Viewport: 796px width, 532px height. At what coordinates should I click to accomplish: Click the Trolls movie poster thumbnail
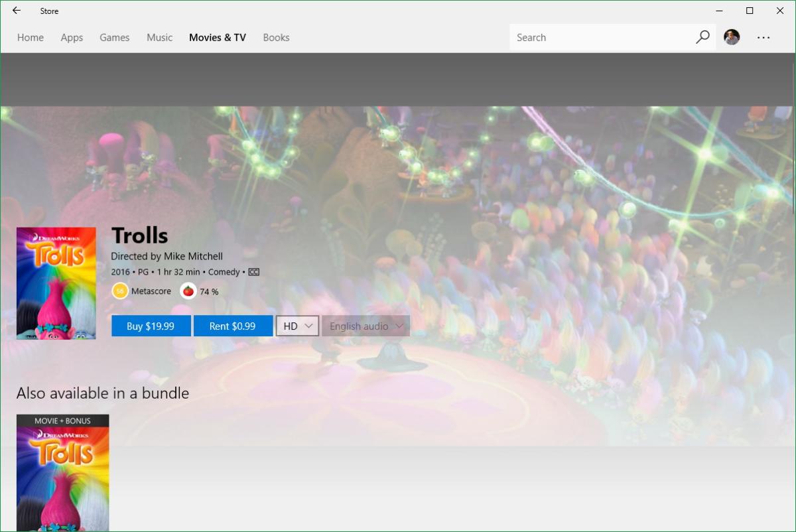[x=56, y=283]
